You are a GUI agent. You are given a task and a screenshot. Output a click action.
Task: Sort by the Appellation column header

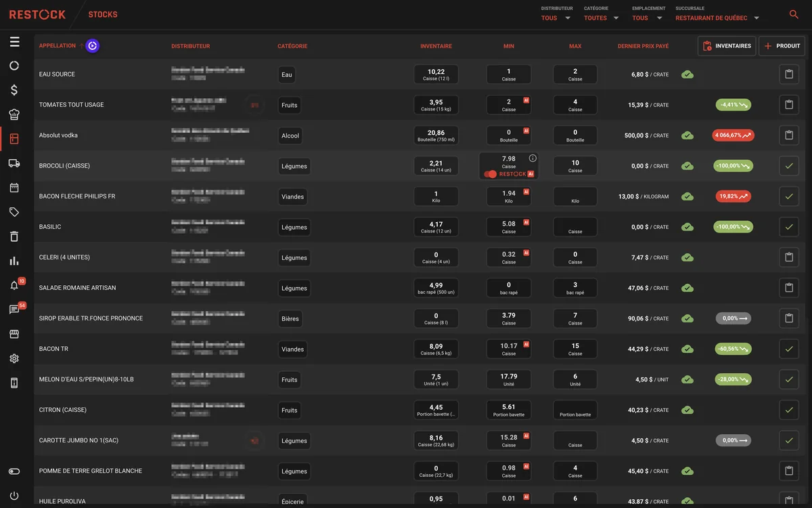(58, 46)
